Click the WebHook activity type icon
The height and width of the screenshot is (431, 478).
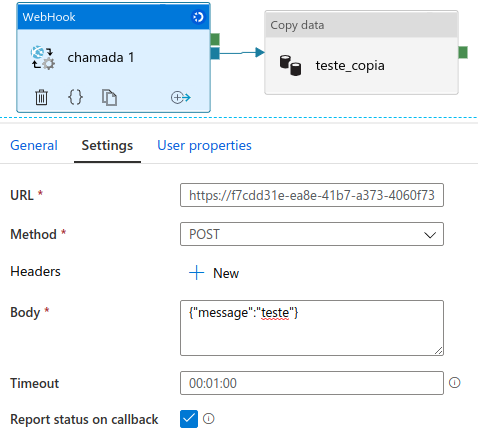click(43, 58)
